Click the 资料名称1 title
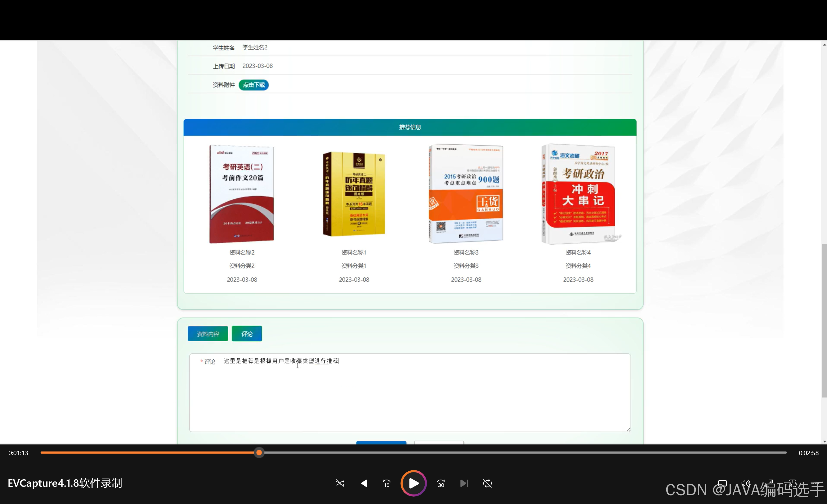The image size is (827, 504). coord(354,252)
